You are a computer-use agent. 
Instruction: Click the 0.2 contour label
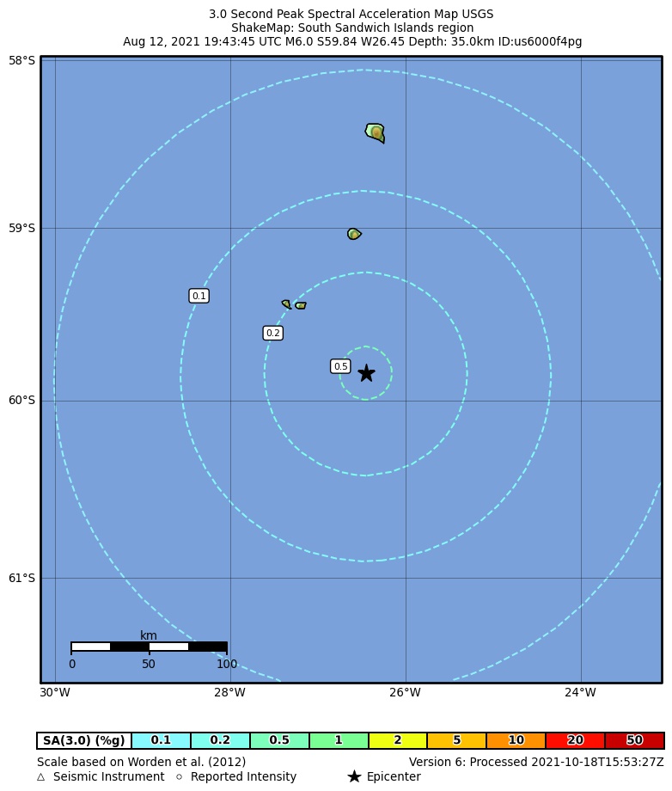click(x=272, y=333)
